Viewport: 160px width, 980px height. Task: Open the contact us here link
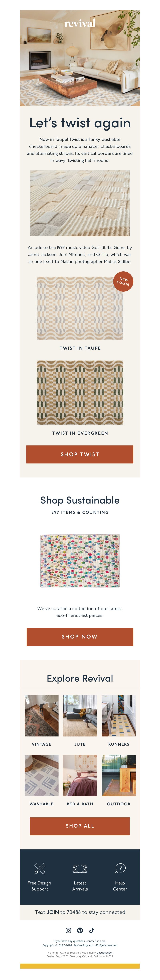coord(96,941)
